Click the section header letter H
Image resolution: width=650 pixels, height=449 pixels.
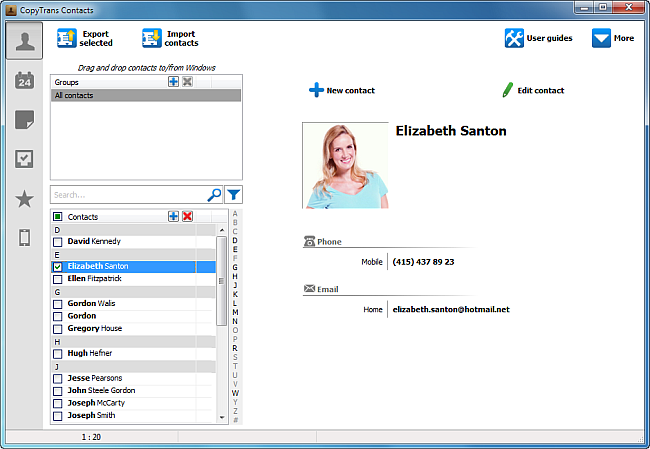coord(57,342)
